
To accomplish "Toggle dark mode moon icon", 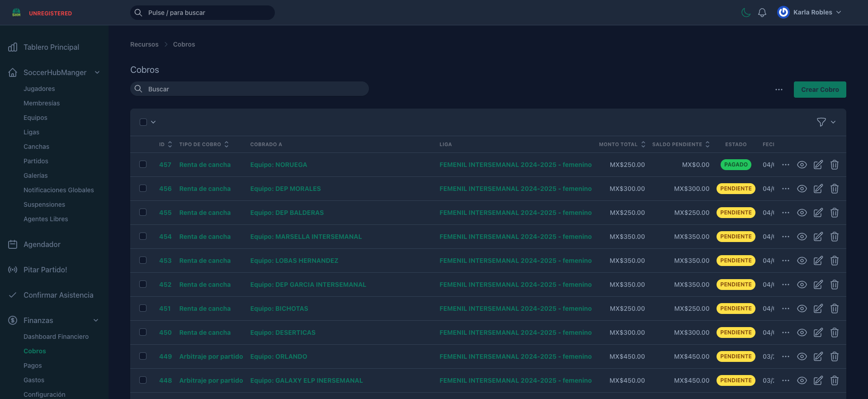I will coord(746,13).
